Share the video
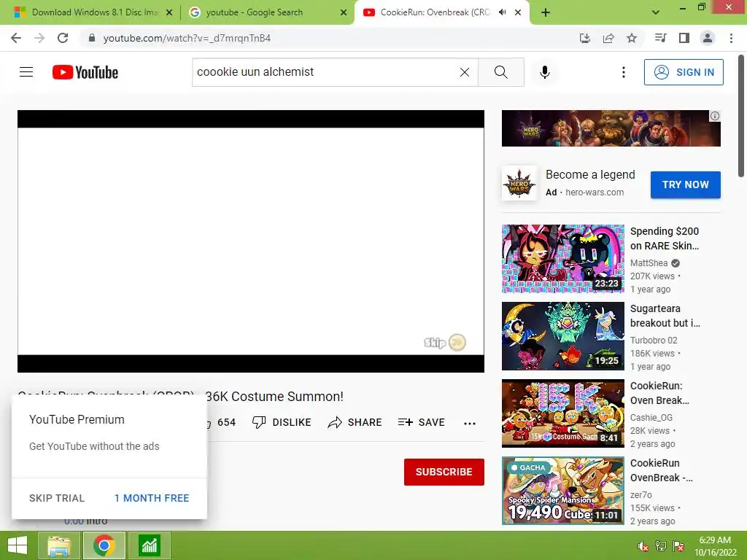Image resolution: width=747 pixels, height=560 pixels. (x=355, y=422)
